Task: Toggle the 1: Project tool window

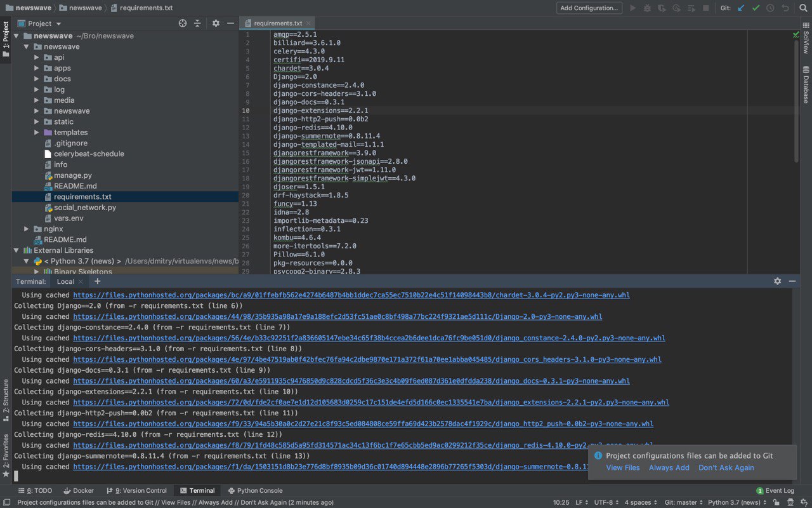Action: (6, 39)
